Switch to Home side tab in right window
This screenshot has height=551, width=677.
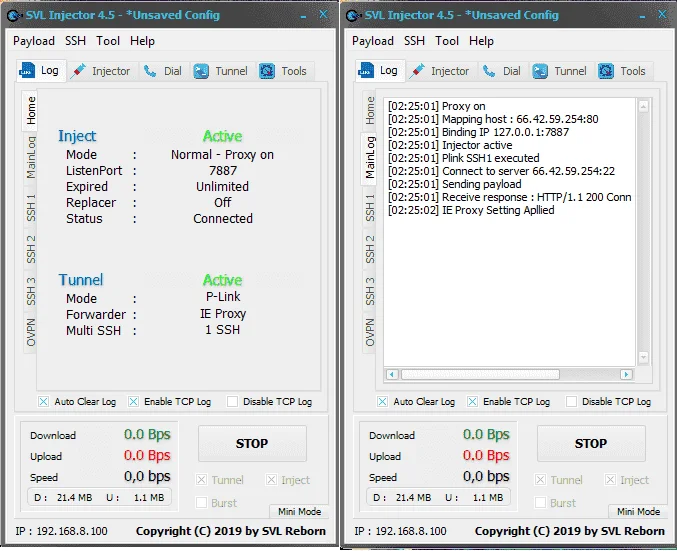pos(370,110)
